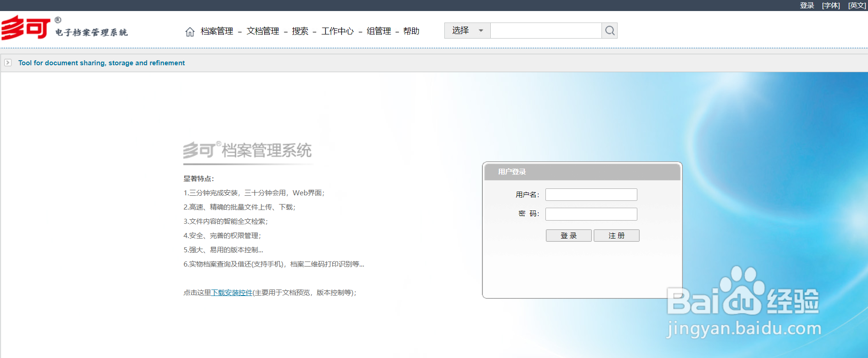The width and height of the screenshot is (868, 358).
Task: Open the 工作中心 menu
Action: pos(338,31)
